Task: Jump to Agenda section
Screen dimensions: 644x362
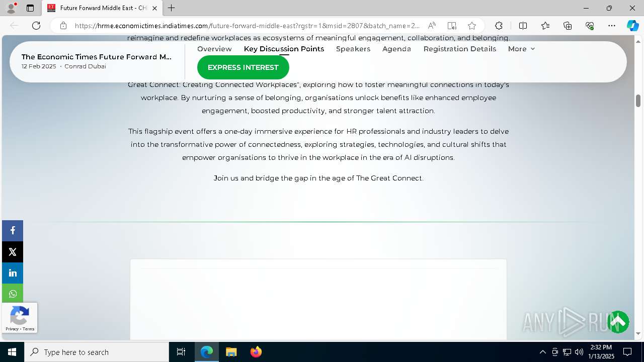Action: (x=396, y=49)
